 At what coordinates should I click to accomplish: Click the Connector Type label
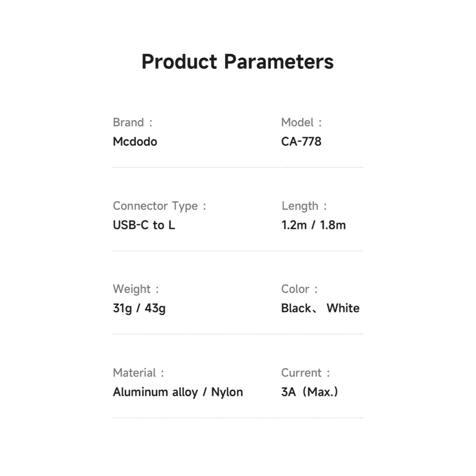[x=155, y=206]
